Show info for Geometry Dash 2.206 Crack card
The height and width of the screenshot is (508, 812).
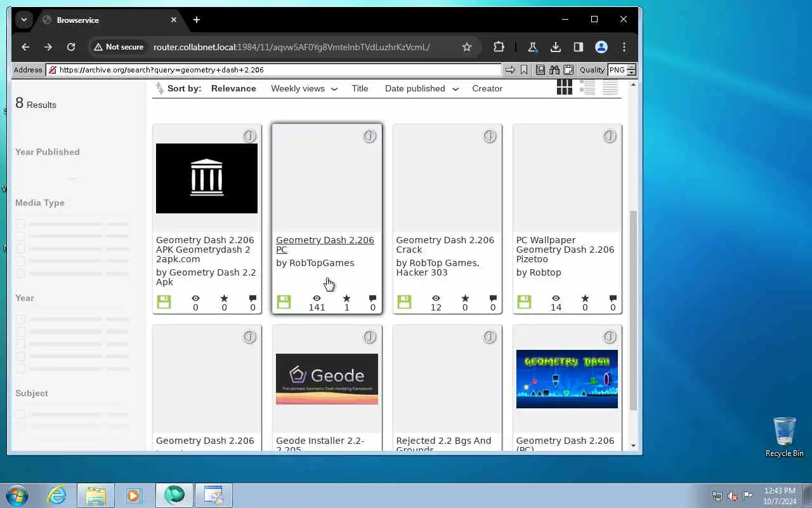coord(489,136)
